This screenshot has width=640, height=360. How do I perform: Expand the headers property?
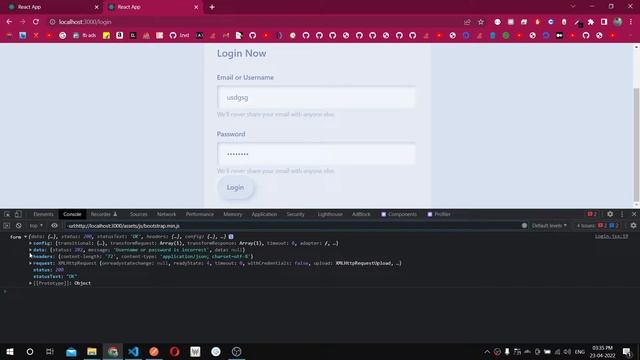coord(31,256)
